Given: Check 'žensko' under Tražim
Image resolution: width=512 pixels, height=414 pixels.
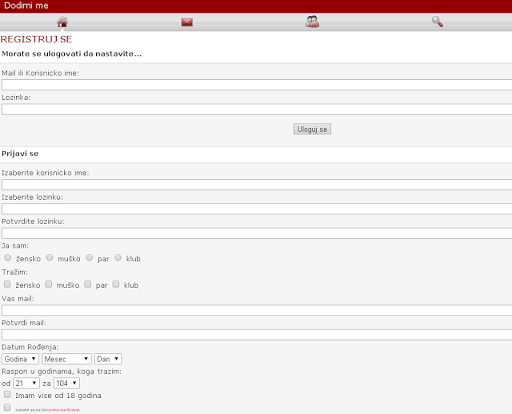Looking at the screenshot, I should tap(7, 284).
